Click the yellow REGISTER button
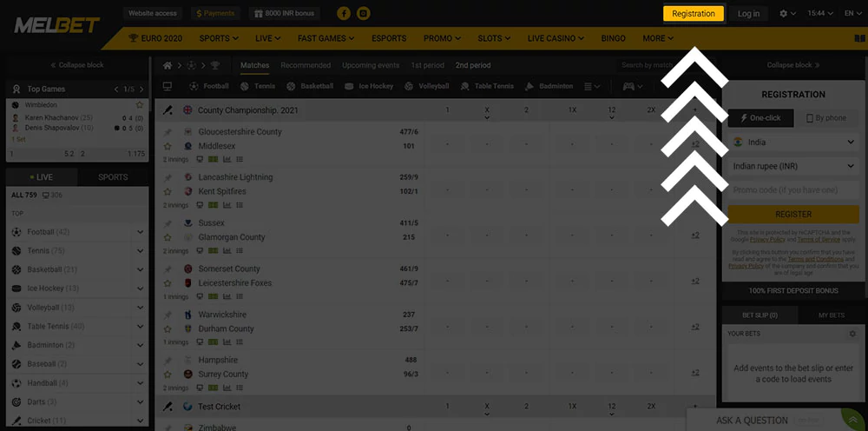Screen dimensions: 868x431 [793, 215]
